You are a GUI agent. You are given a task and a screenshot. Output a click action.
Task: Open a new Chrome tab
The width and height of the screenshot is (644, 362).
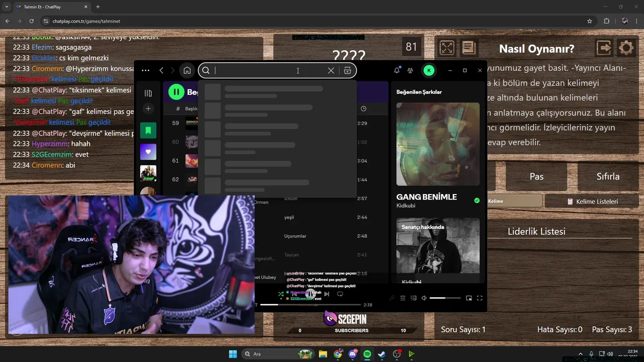coord(98,7)
